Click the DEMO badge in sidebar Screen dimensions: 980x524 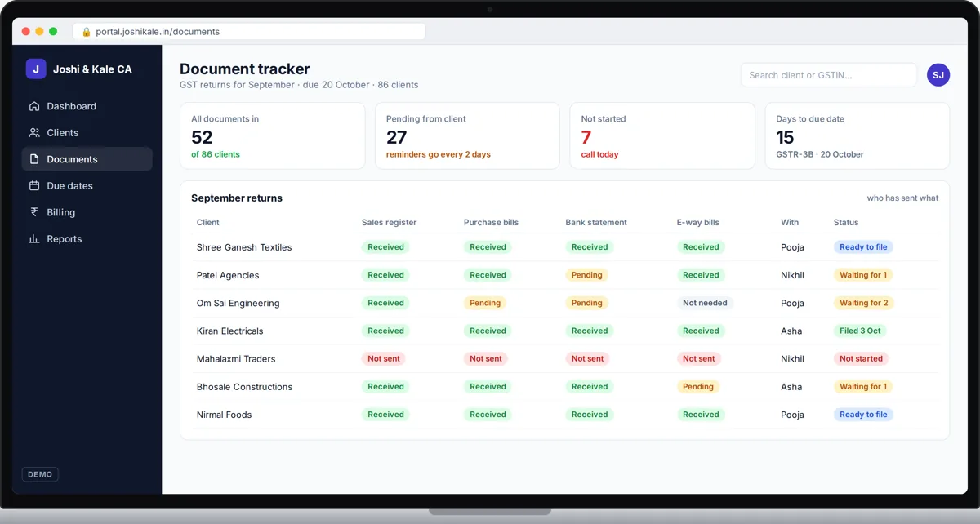[x=40, y=474]
